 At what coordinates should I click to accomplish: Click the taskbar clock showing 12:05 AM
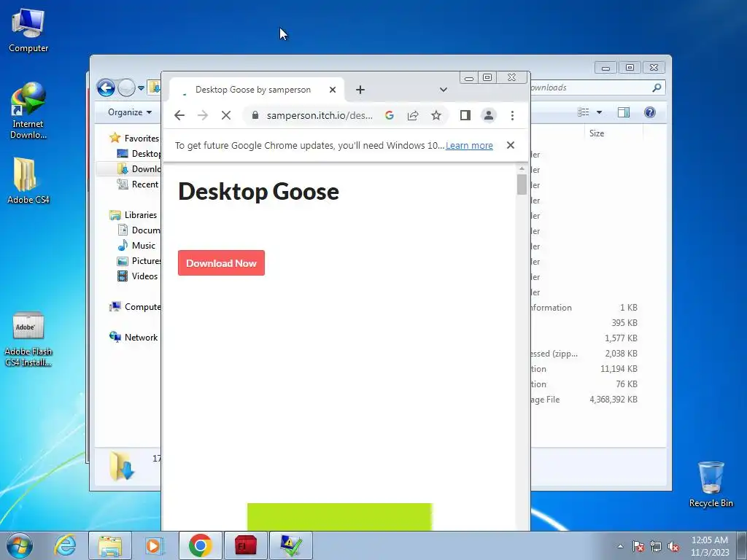click(710, 546)
